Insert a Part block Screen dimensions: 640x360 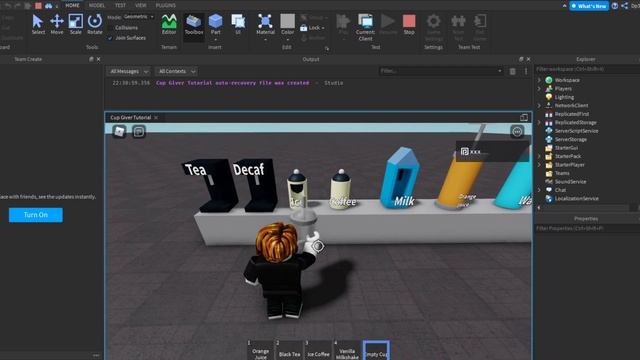[215, 21]
